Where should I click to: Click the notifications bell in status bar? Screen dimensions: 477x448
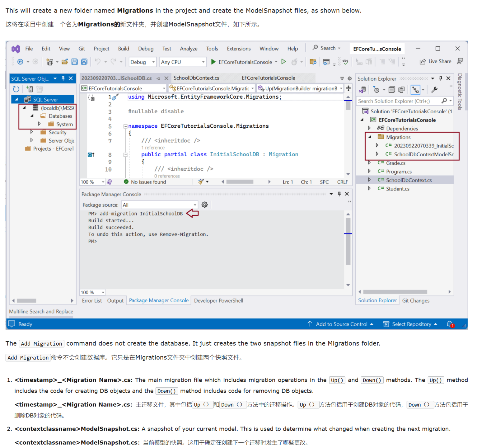click(x=450, y=324)
